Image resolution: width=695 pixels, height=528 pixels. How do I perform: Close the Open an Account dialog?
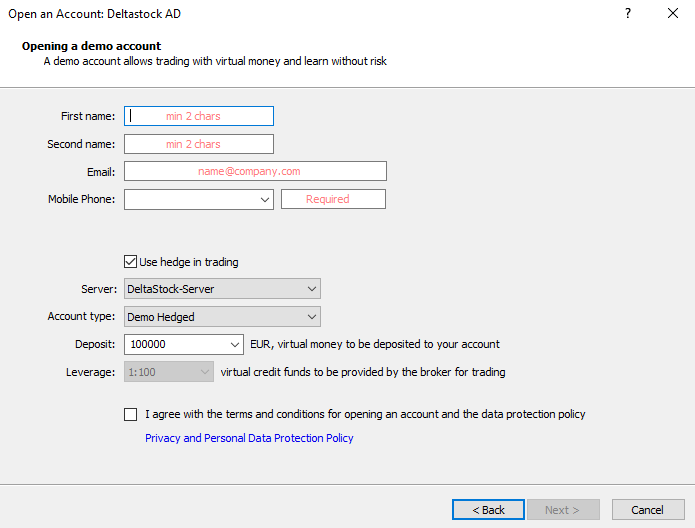tap(673, 13)
